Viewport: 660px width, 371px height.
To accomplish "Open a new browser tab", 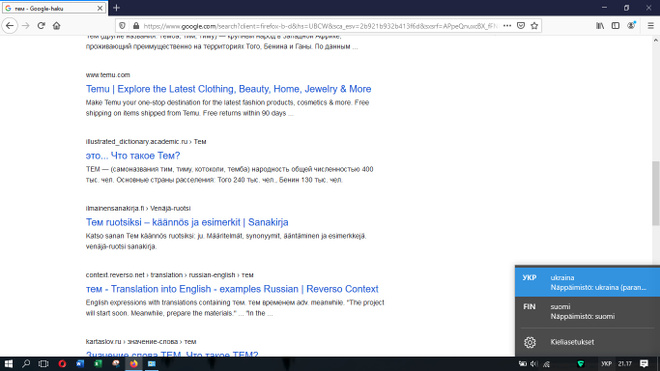I will coord(117,8).
